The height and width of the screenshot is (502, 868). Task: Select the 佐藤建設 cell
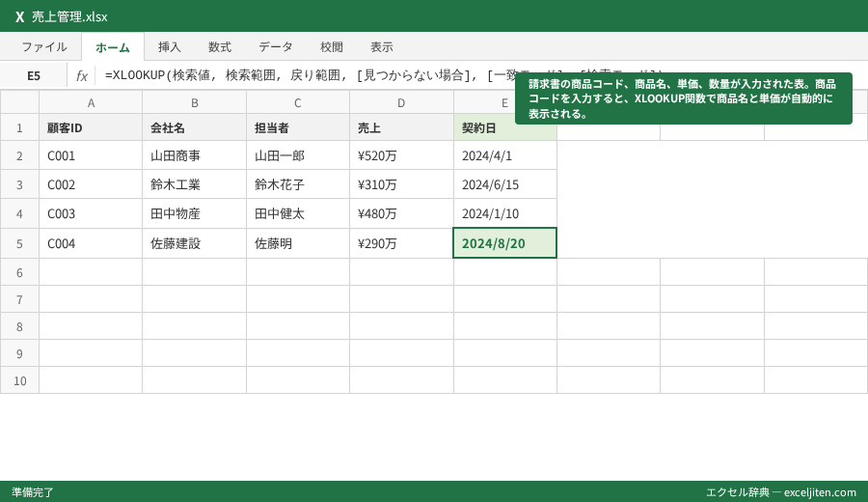pyautogui.click(x=194, y=243)
